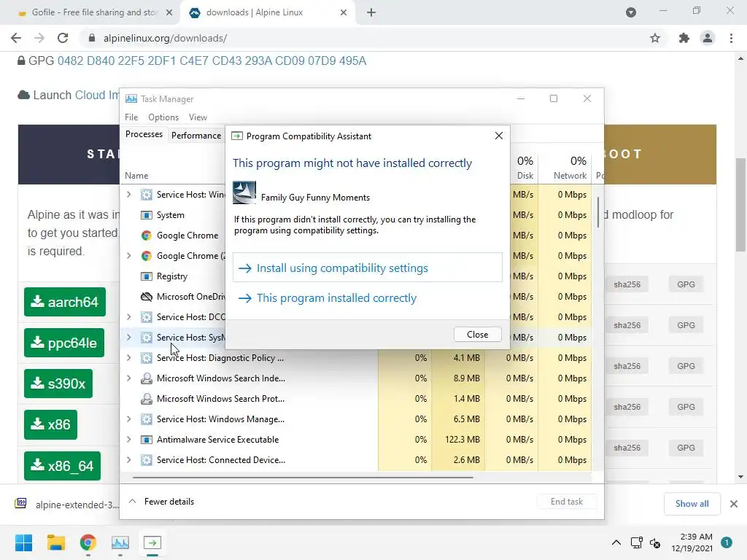Select Service Host: Diagnostic Policy gear icon
This screenshot has height=560, width=747.
point(146,357)
